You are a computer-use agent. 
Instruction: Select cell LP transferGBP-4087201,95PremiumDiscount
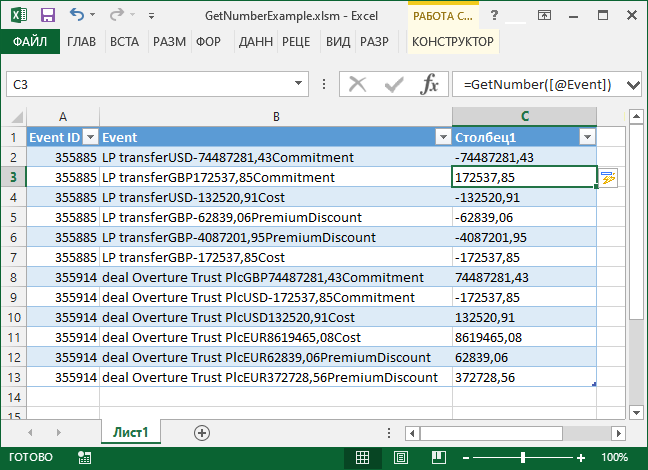[276, 237]
